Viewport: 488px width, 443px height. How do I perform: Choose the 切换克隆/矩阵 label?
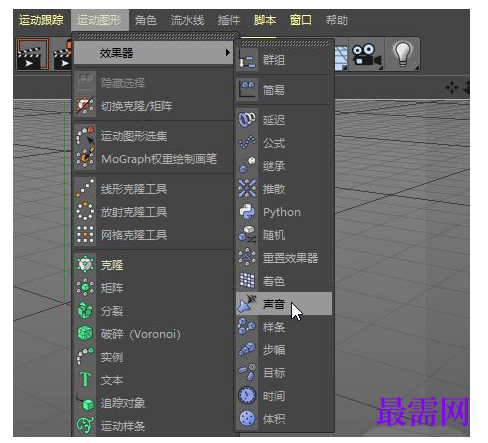[x=137, y=106]
